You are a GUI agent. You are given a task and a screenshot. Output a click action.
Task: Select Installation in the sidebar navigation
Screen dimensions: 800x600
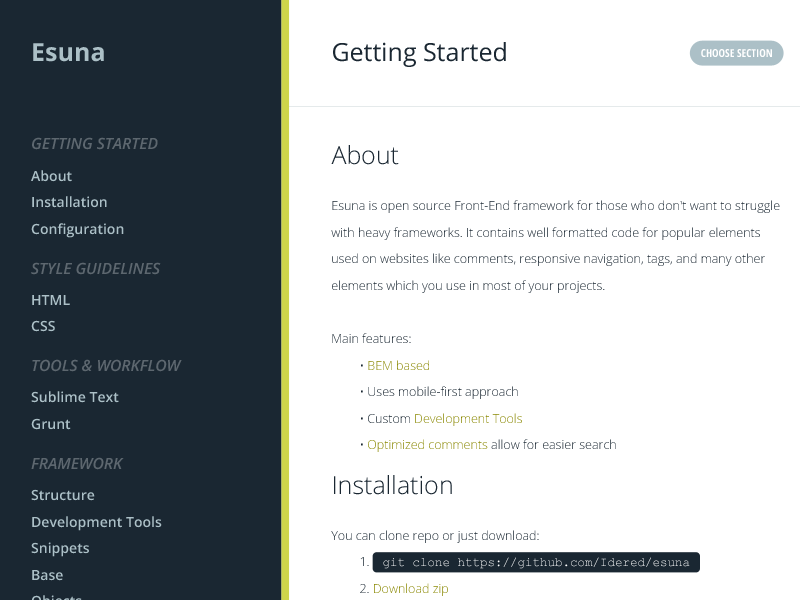pyautogui.click(x=69, y=202)
